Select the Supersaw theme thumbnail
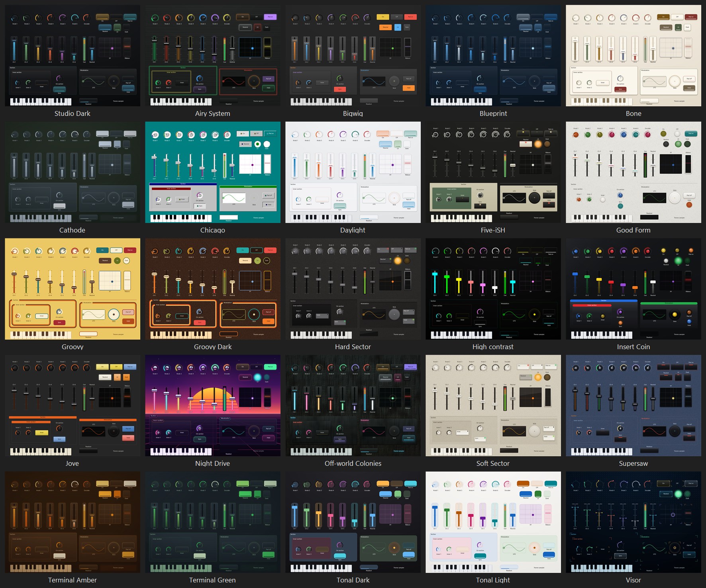This screenshot has height=588, width=706. [633, 406]
